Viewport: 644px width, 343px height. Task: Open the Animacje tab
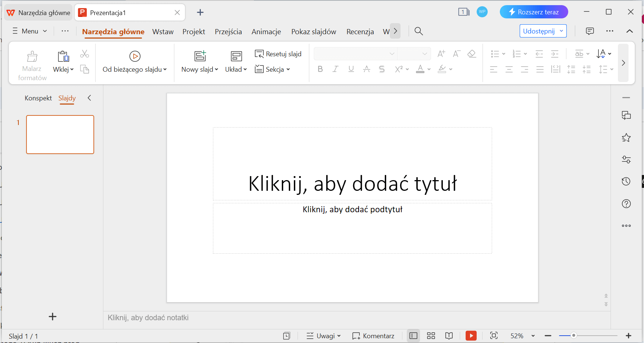pos(266,32)
